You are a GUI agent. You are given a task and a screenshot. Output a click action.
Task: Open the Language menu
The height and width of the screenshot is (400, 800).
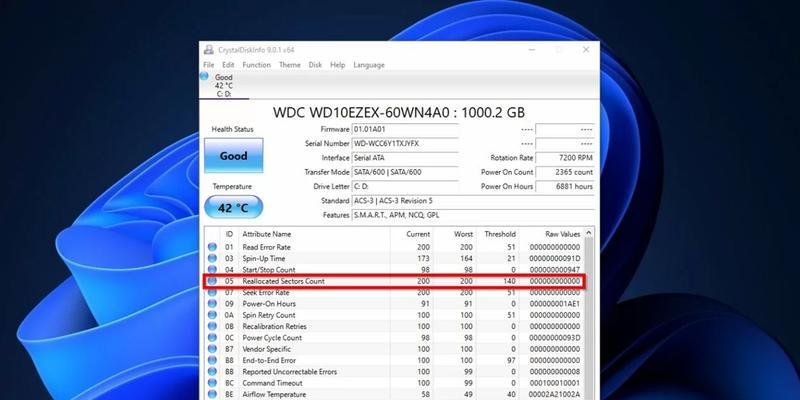(369, 65)
